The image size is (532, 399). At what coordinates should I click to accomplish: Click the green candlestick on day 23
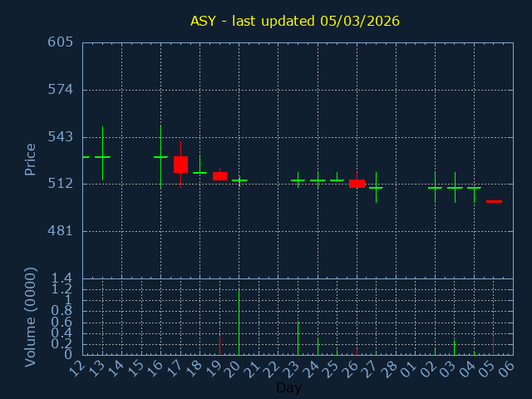tap(298, 180)
